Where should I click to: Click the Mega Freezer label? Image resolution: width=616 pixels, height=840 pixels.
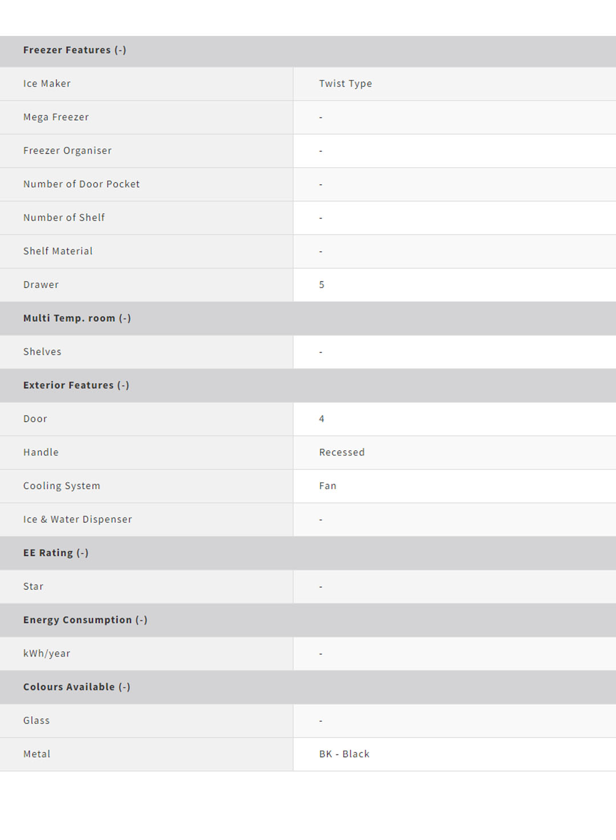(x=56, y=118)
